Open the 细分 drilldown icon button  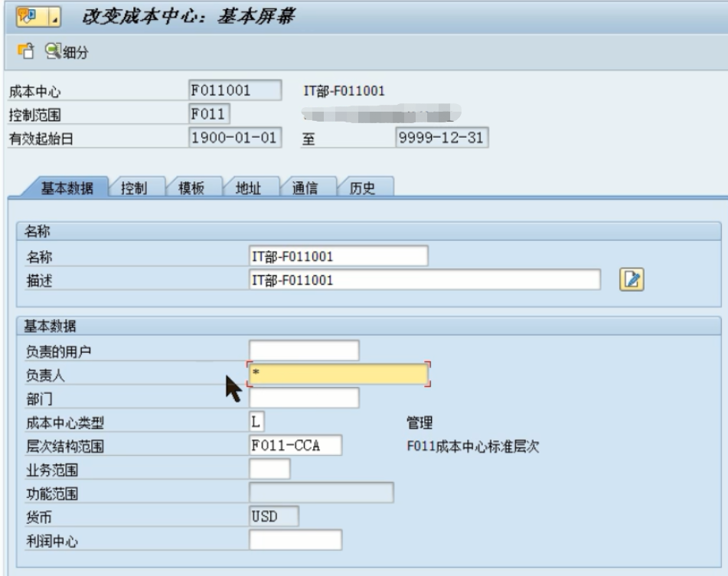pyautogui.click(x=67, y=51)
